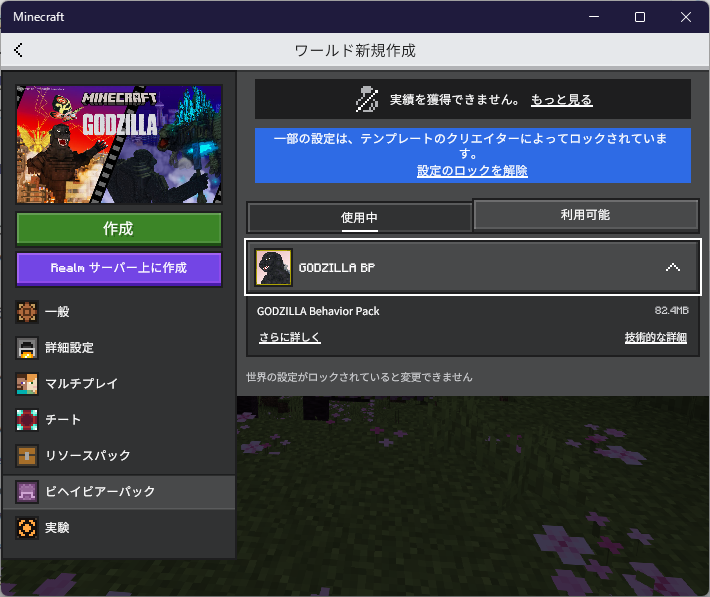Click 設定のロックを解除 link
This screenshot has height=597, width=710.
click(x=472, y=171)
